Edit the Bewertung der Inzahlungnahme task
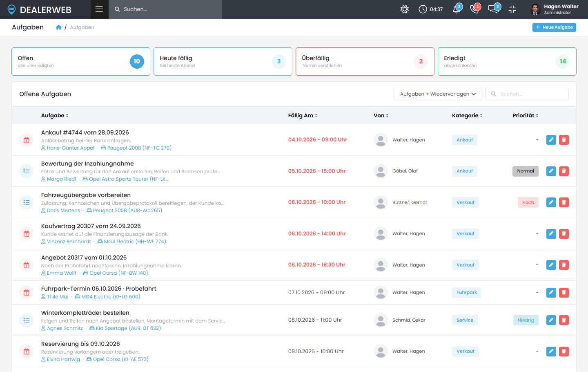The height and width of the screenshot is (372, 588). pyautogui.click(x=551, y=171)
